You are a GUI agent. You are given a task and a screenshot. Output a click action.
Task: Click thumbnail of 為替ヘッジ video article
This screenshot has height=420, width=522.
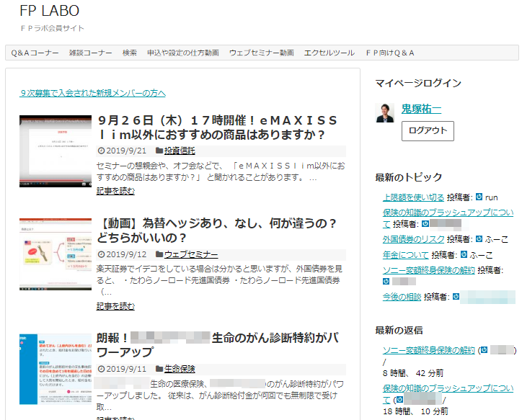pyautogui.click(x=56, y=254)
